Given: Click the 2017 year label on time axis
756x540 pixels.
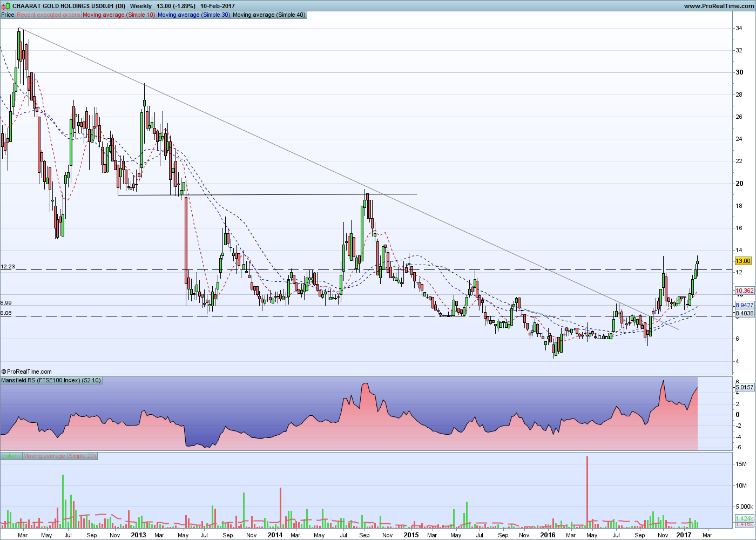Looking at the screenshot, I should 684,535.
